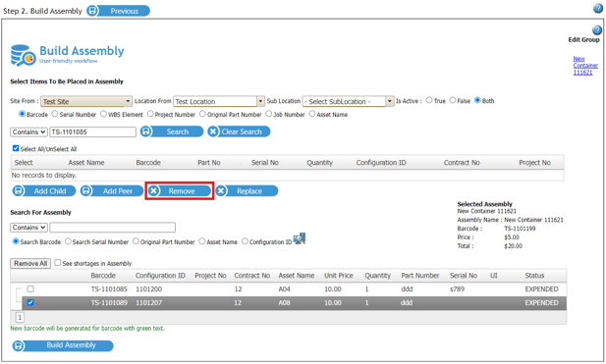
Task: Click the selected assembly barcode TS-1101199
Action: 520,229
